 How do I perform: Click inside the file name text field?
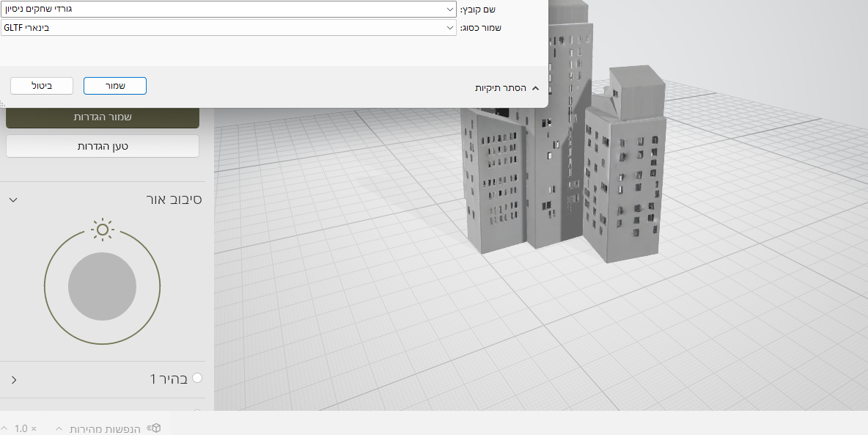click(220, 10)
